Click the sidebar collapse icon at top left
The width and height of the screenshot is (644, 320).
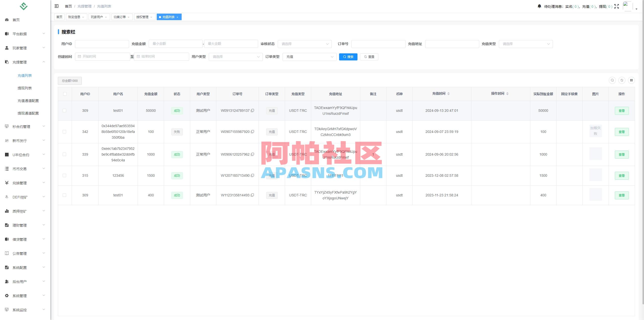(x=57, y=6)
